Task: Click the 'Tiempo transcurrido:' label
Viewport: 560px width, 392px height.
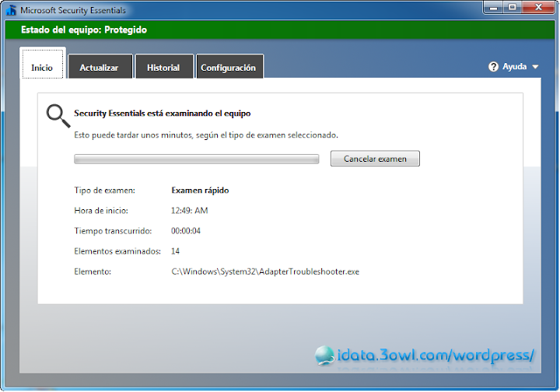Action: tap(113, 231)
